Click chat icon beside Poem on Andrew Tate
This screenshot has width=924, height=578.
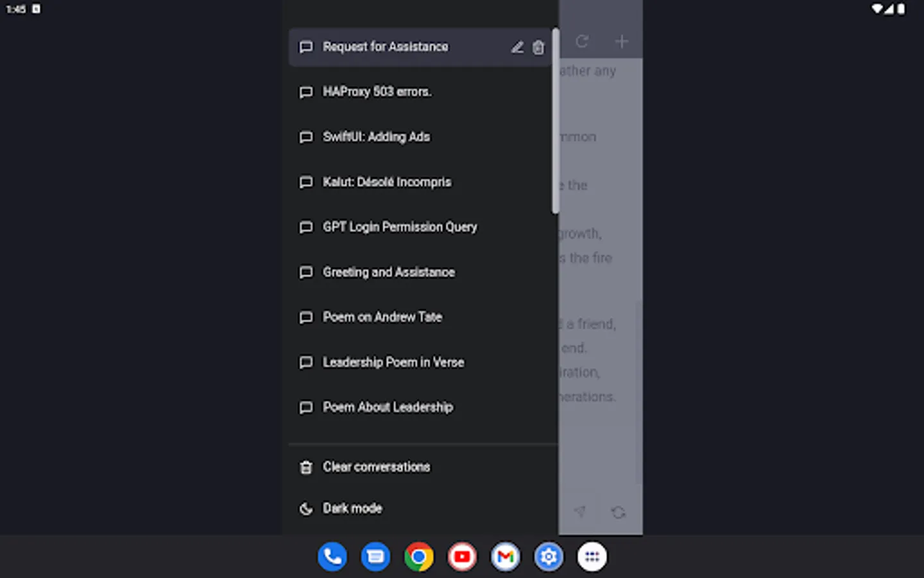point(306,317)
